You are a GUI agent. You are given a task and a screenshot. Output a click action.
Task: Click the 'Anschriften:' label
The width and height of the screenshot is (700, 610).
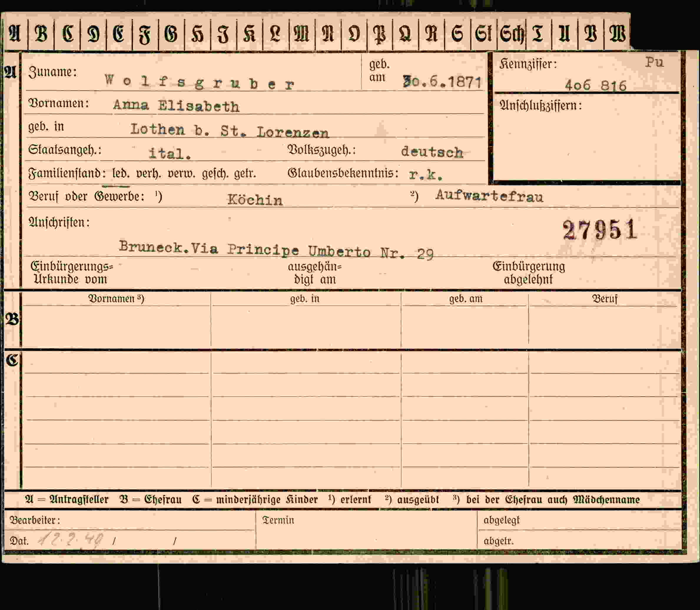pos(59,223)
